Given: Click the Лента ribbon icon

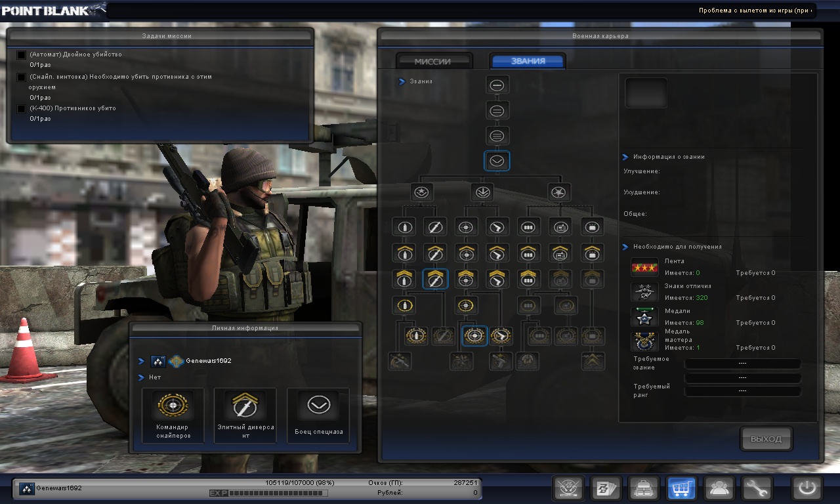Looking at the screenshot, I should (x=644, y=268).
